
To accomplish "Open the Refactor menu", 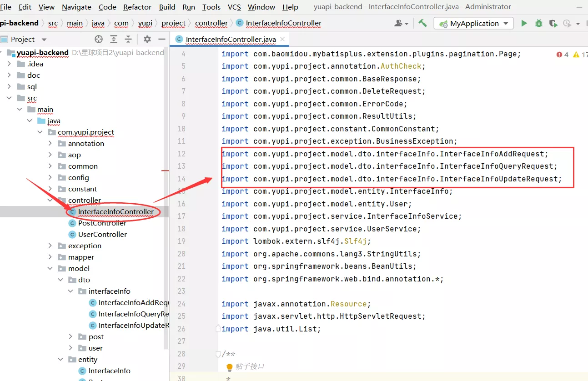I will [137, 7].
